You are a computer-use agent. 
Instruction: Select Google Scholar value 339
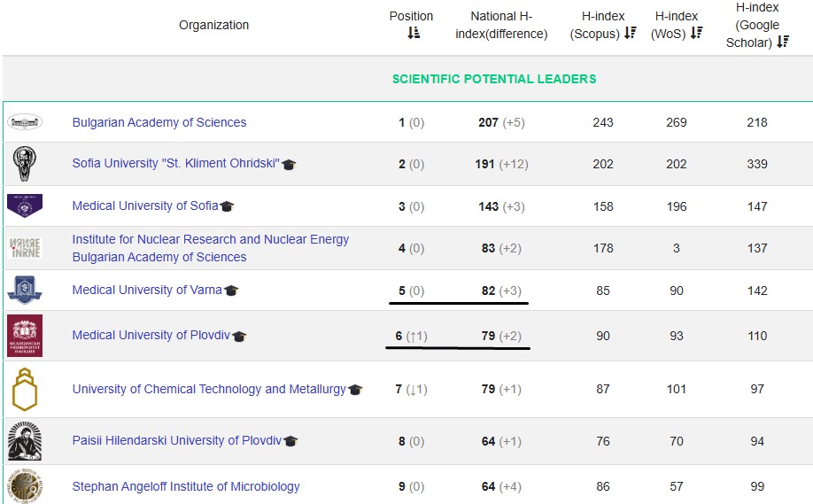point(757,164)
